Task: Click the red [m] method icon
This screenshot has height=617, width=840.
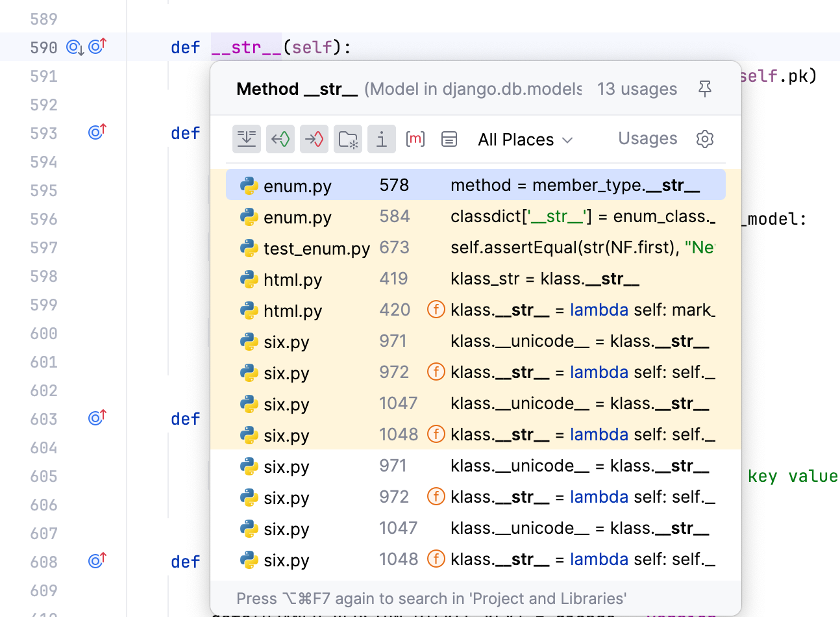Action: [x=415, y=139]
